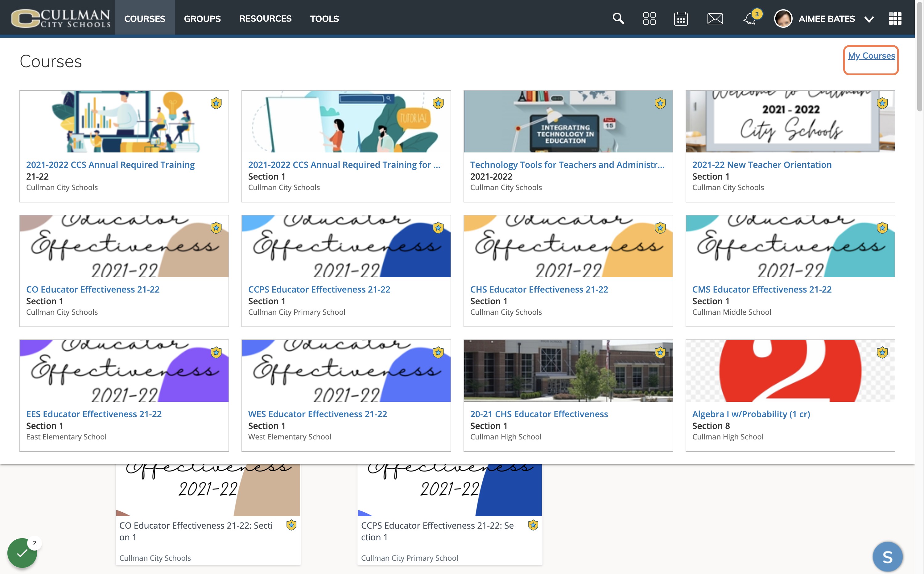
Task: Open CHS Educator Effectiveness 21-22 link
Action: coord(539,289)
